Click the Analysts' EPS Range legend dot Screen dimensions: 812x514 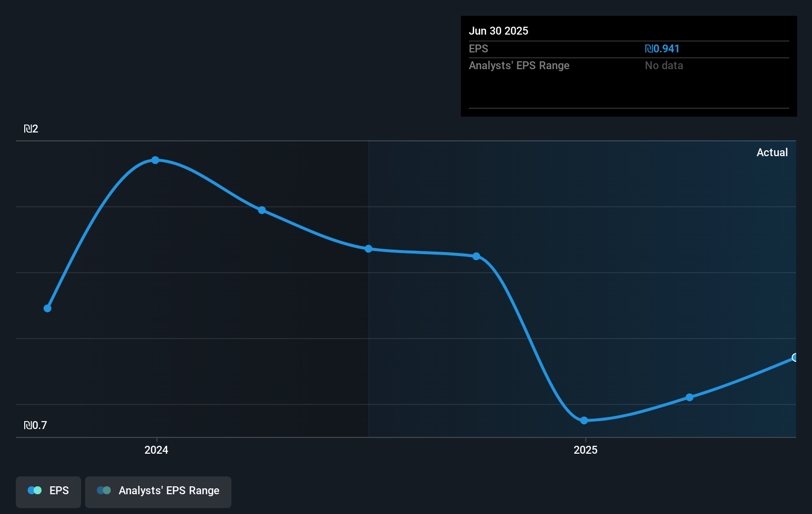click(104, 490)
